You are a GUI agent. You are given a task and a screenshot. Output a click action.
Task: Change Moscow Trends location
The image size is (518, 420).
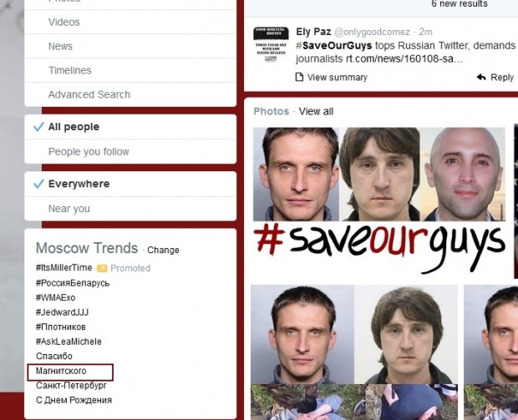coord(163,250)
